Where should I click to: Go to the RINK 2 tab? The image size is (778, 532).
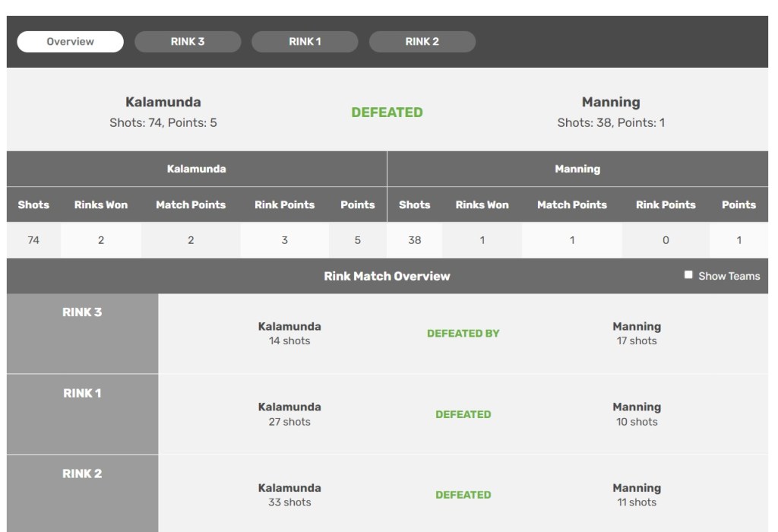pos(422,42)
